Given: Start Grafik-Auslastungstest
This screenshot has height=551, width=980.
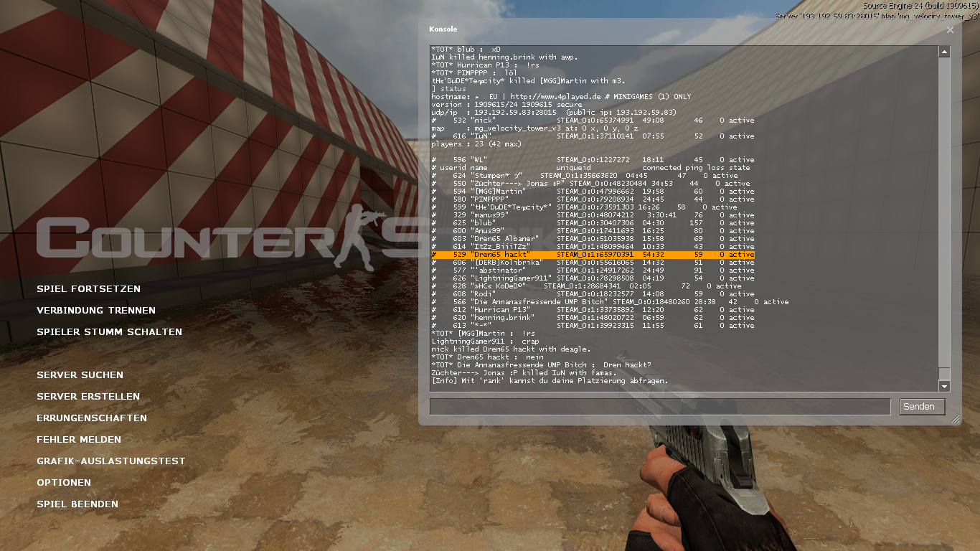Looking at the screenshot, I should click(111, 461).
